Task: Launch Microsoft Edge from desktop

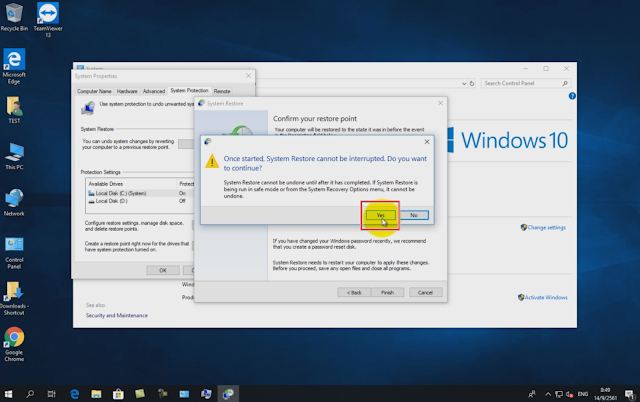Action: (14, 66)
